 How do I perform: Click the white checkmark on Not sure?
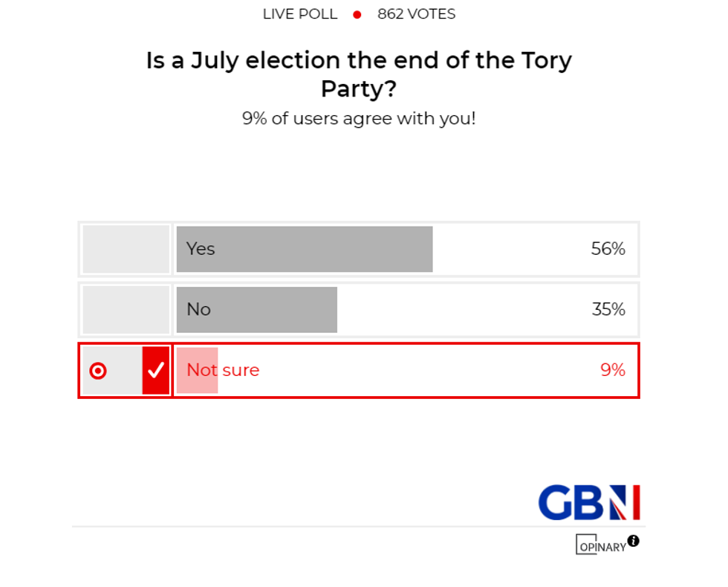(156, 370)
